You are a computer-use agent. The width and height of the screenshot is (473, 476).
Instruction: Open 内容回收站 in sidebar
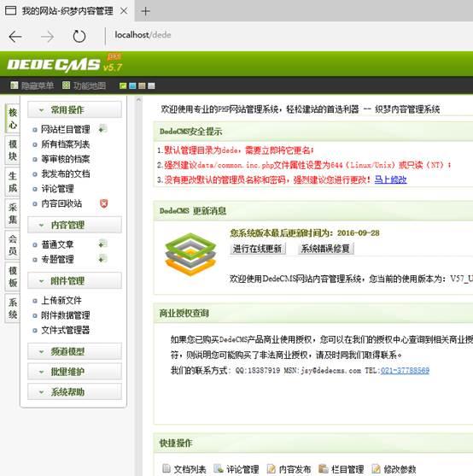point(61,203)
